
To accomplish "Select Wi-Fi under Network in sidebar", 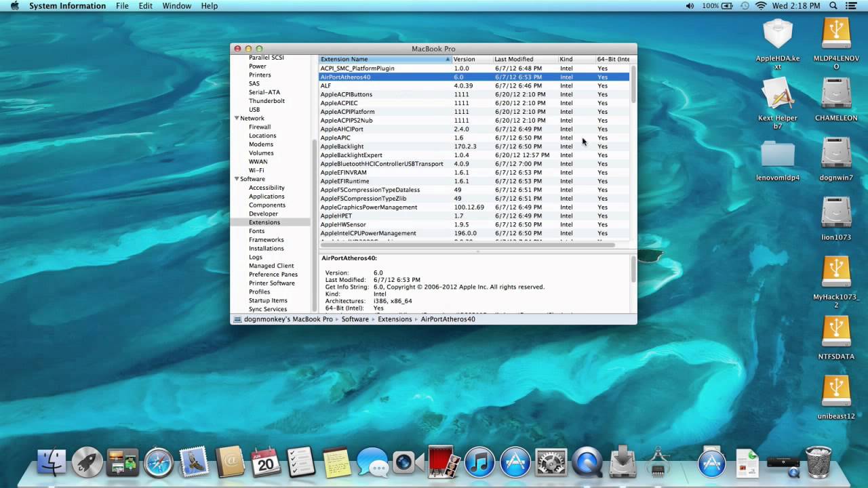I will pyautogui.click(x=256, y=170).
